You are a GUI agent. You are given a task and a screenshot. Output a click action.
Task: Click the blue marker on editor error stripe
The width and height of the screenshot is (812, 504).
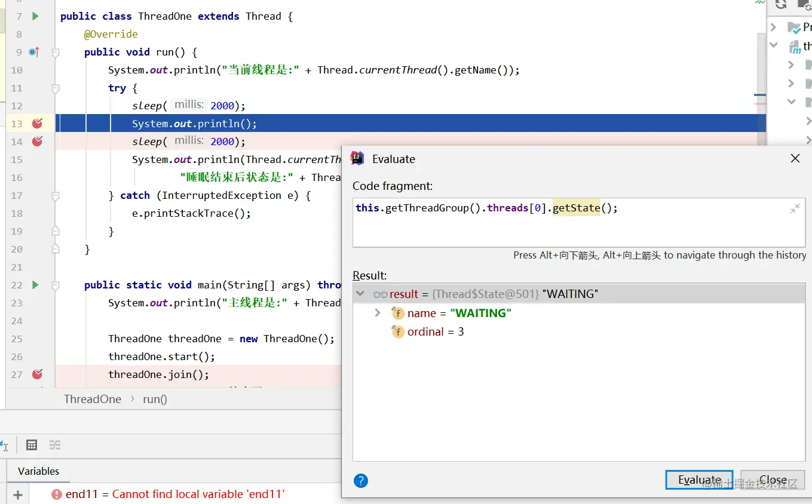click(x=760, y=95)
